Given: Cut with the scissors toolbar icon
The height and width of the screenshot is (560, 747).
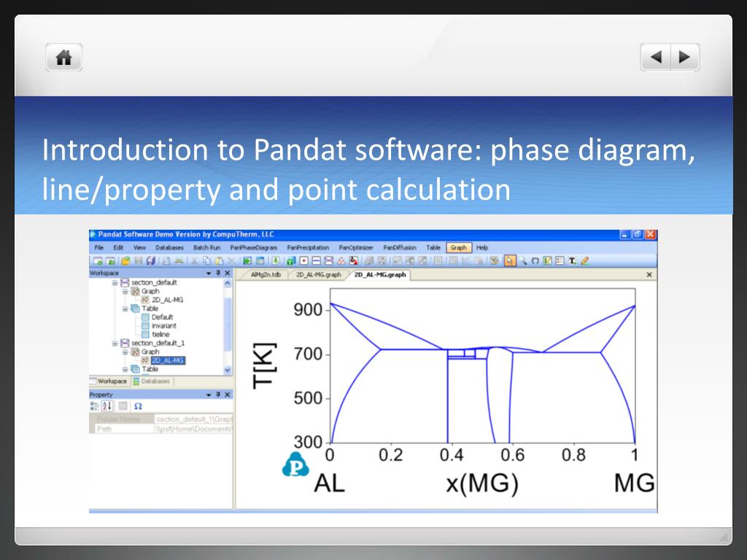Looking at the screenshot, I should tap(193, 260).
